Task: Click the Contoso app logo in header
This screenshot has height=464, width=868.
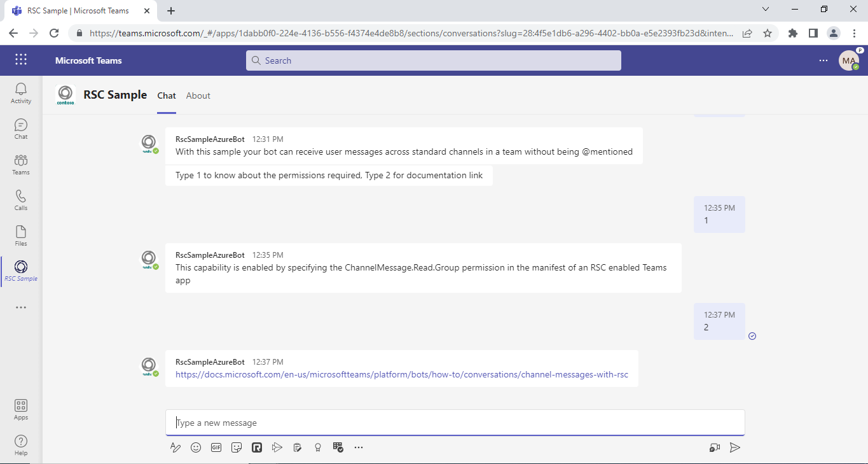Action: (x=65, y=95)
